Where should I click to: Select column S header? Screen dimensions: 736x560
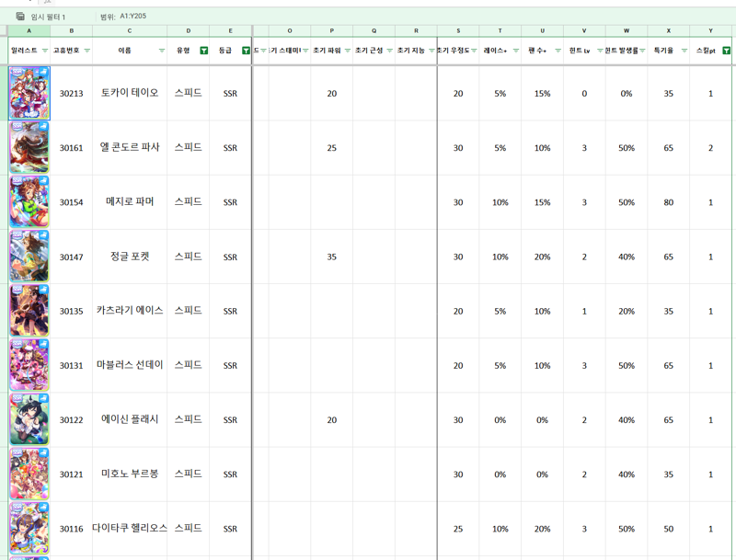click(458, 30)
